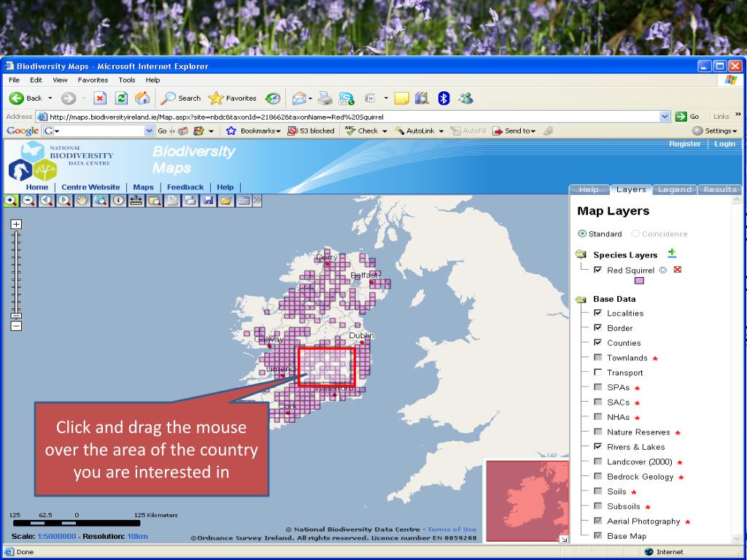Click the map query search tool
Image resolution: width=747 pixels, height=560 pixels.
coord(155,201)
